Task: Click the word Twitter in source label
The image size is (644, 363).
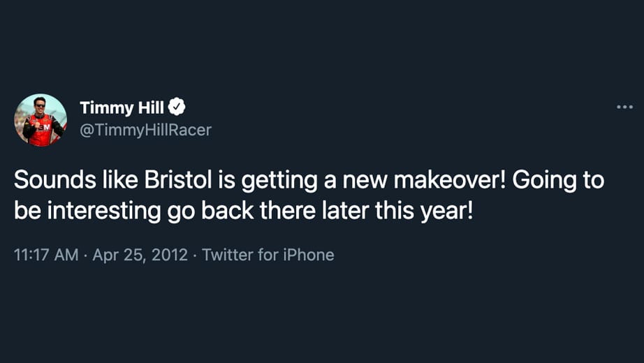Action: (228, 255)
